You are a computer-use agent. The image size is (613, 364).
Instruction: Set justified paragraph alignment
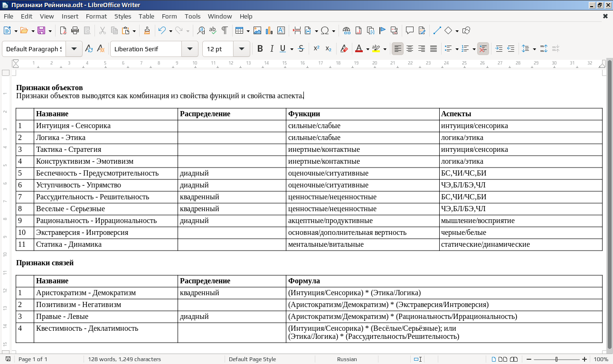[433, 49]
